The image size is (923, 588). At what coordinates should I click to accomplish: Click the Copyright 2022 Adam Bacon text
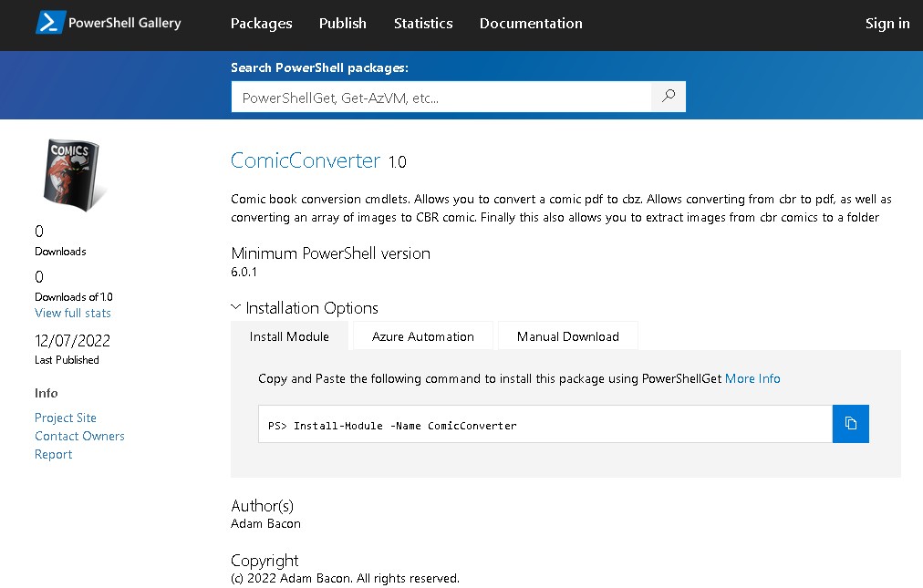[345, 579]
